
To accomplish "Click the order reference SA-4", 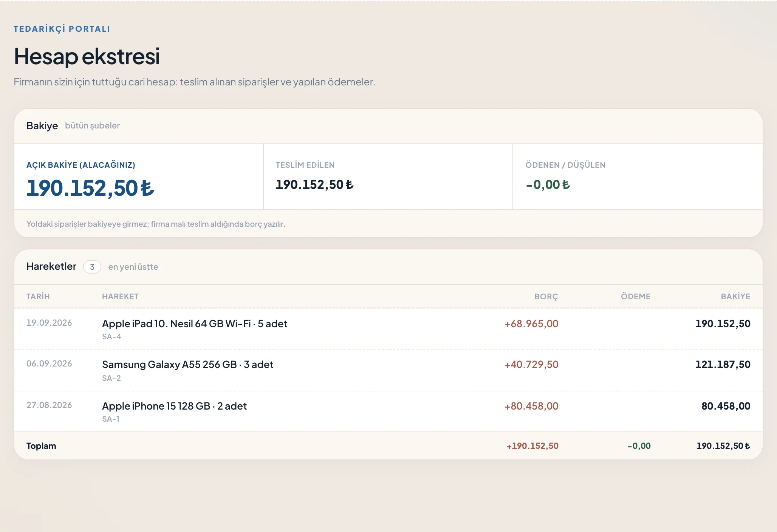I will click(111, 337).
